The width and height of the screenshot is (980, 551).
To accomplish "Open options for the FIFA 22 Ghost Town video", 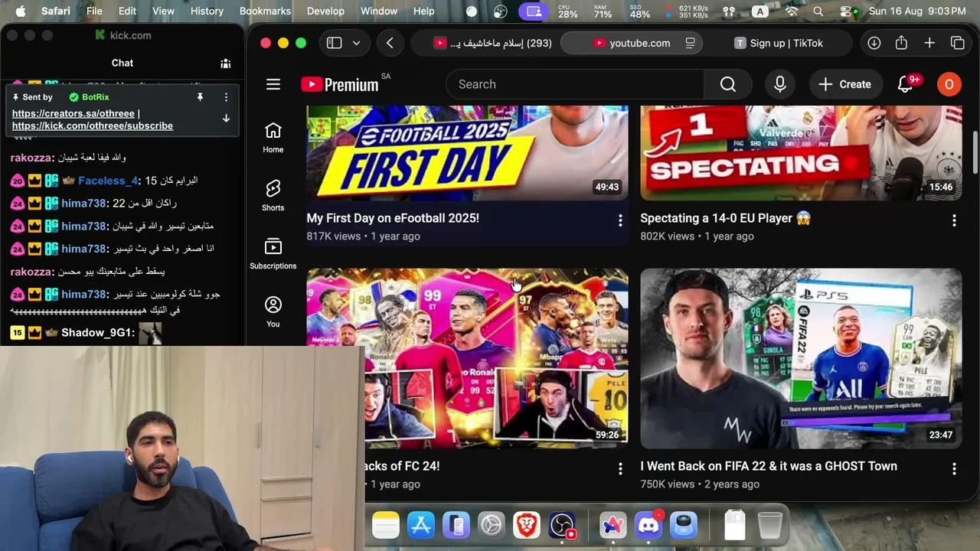I will click(x=954, y=468).
